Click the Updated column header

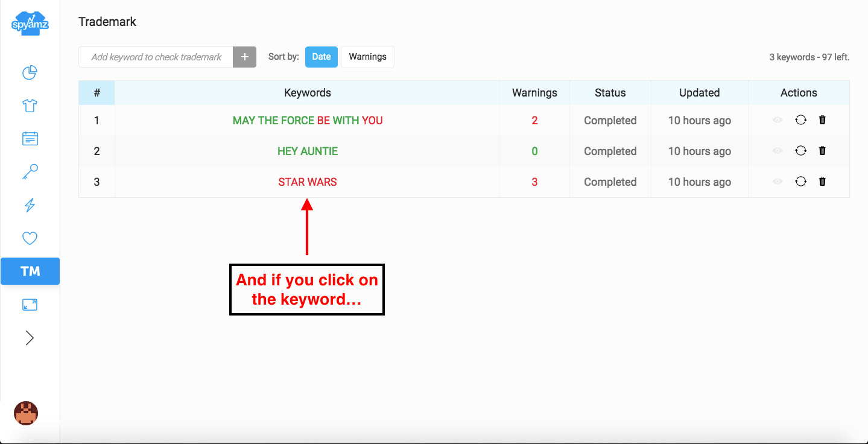pyautogui.click(x=700, y=93)
